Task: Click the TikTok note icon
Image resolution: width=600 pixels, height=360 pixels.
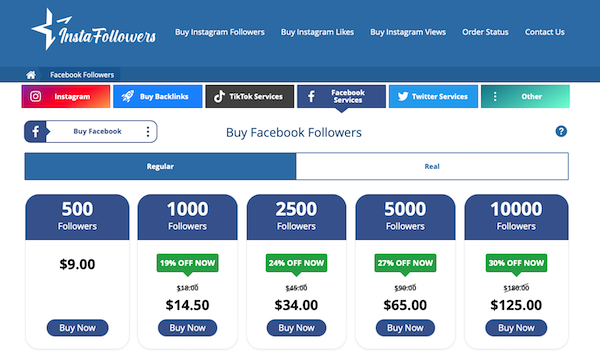Action: [219, 96]
